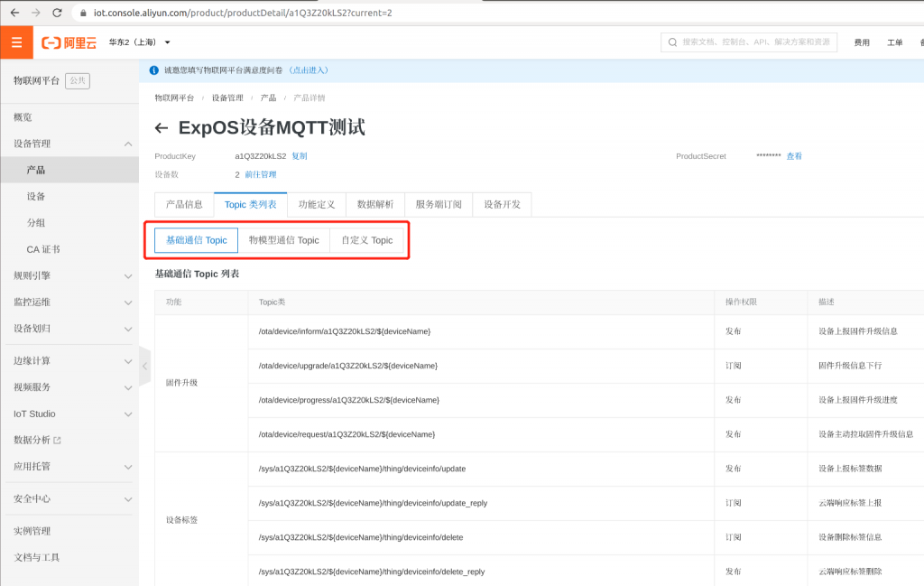Click external link icon beside 数据分析
The height and width of the screenshot is (586, 924).
tap(57, 441)
